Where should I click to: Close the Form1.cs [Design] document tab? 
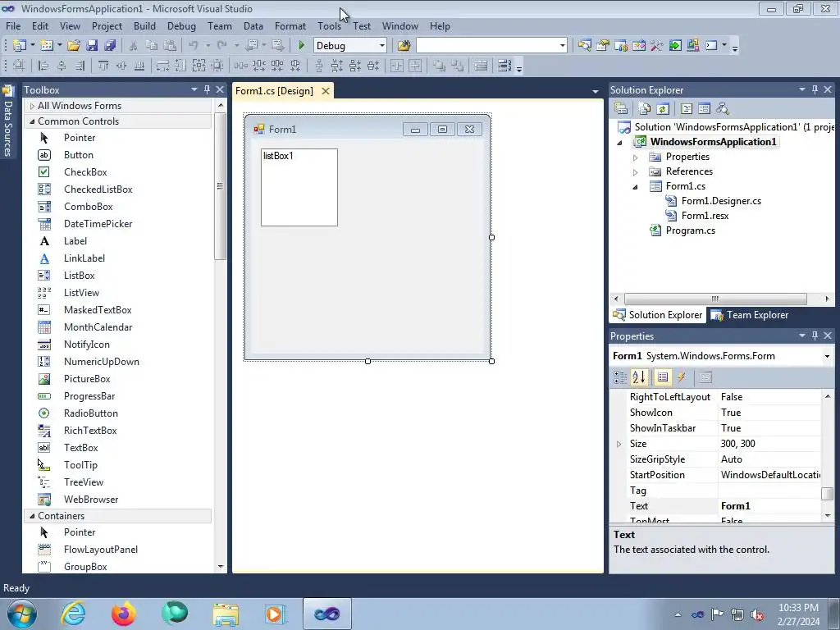click(325, 91)
